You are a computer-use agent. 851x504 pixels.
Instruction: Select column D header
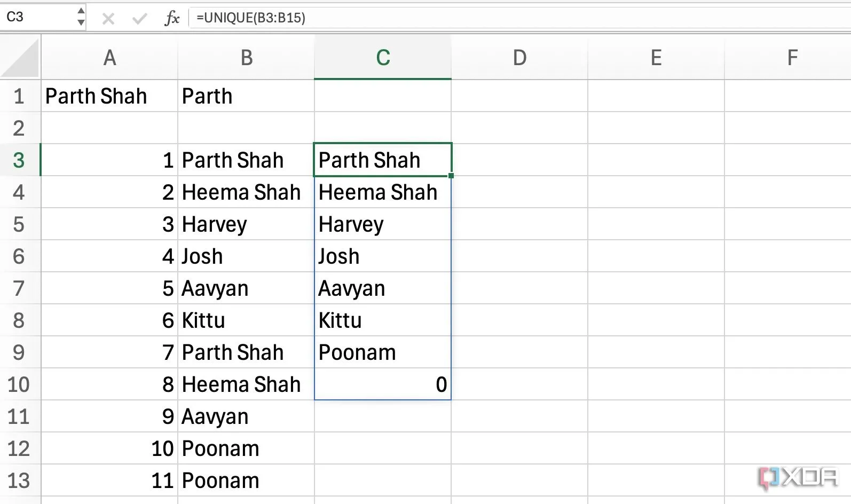click(519, 58)
